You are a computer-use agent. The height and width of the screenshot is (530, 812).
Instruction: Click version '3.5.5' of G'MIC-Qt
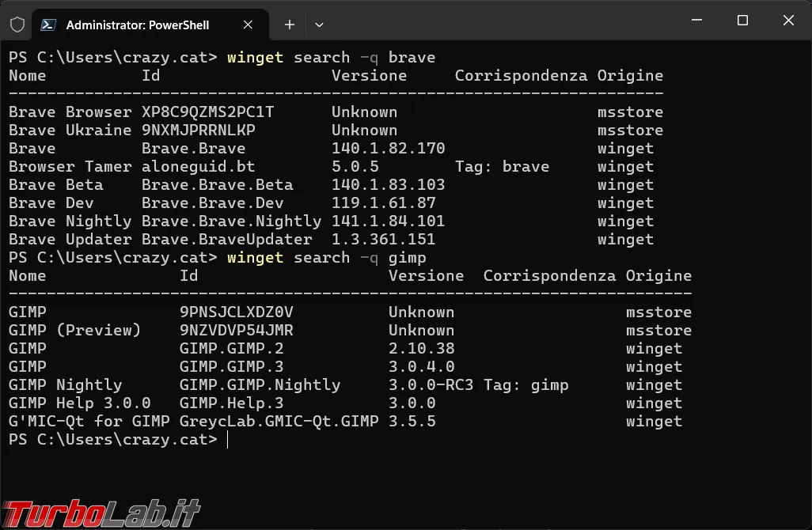(x=412, y=422)
